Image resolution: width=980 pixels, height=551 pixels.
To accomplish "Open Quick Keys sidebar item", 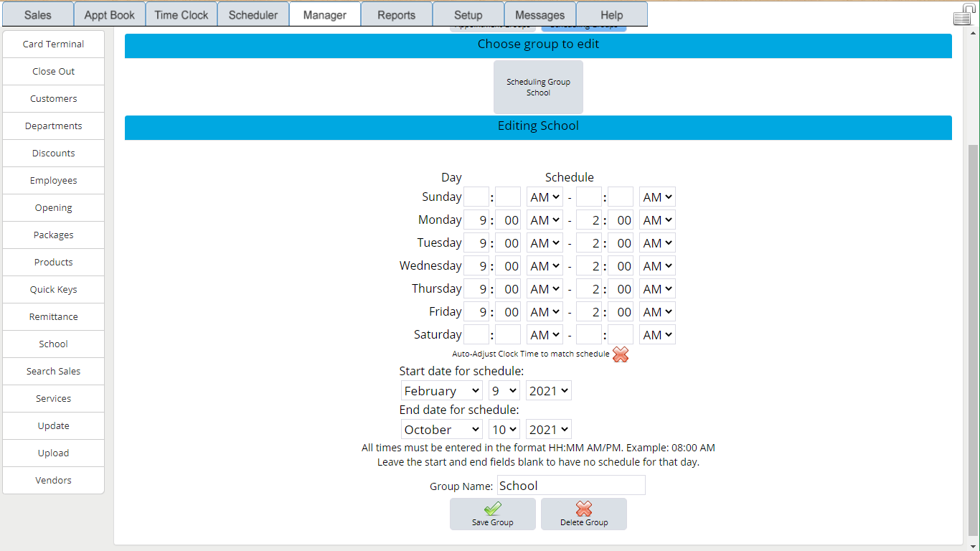I will pos(54,290).
